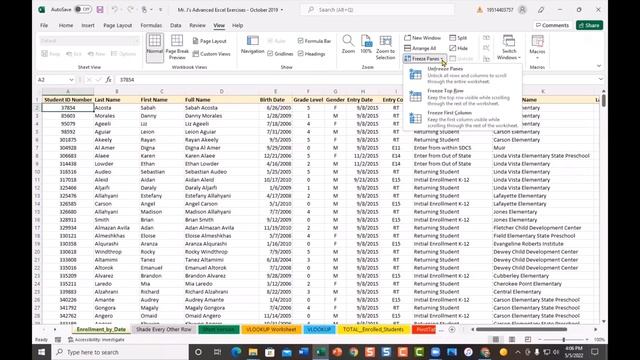Click the Undo arrow
The height and width of the screenshot is (360, 640).
(x=115, y=9)
